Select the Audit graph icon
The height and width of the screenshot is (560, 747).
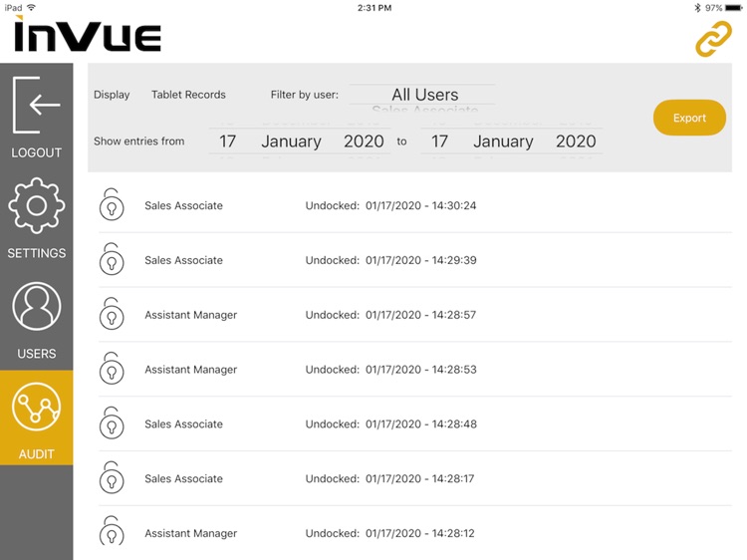point(37,407)
